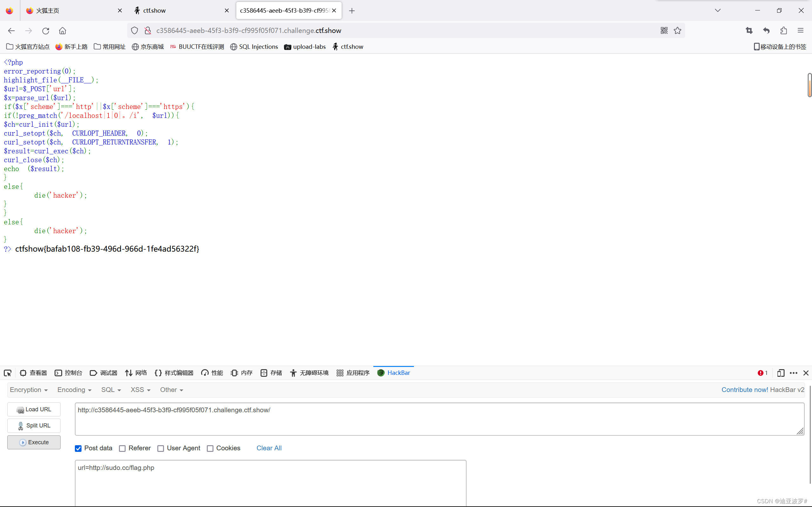The image size is (812, 507).
Task: Open the 控制台 (Console) panel
Action: [69, 373]
